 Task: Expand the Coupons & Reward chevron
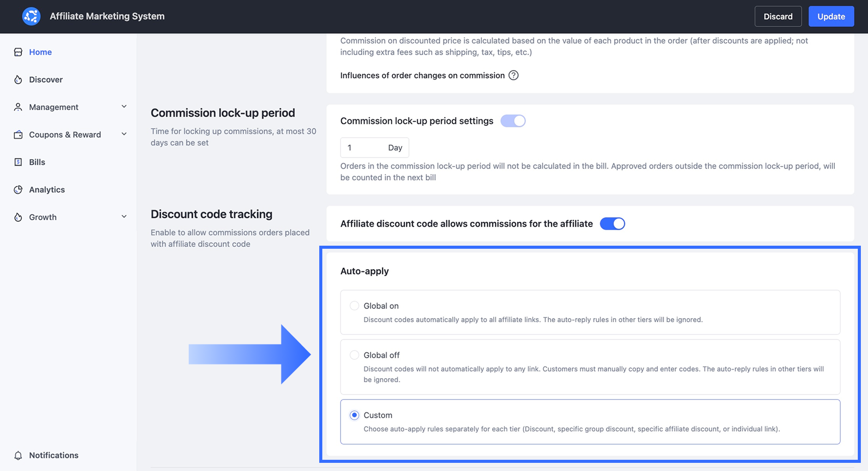tap(124, 134)
